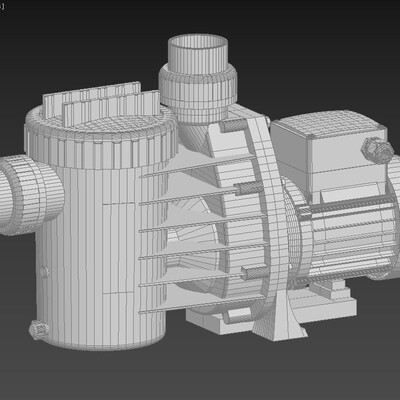Select the cable gland on the terminal box

click(x=377, y=150)
